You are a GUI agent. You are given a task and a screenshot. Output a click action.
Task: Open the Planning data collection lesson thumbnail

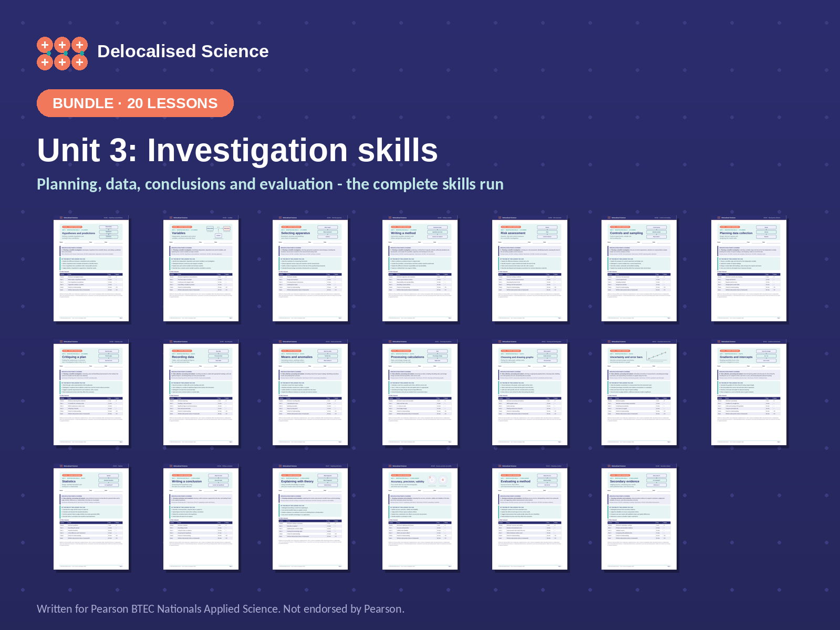point(749,268)
